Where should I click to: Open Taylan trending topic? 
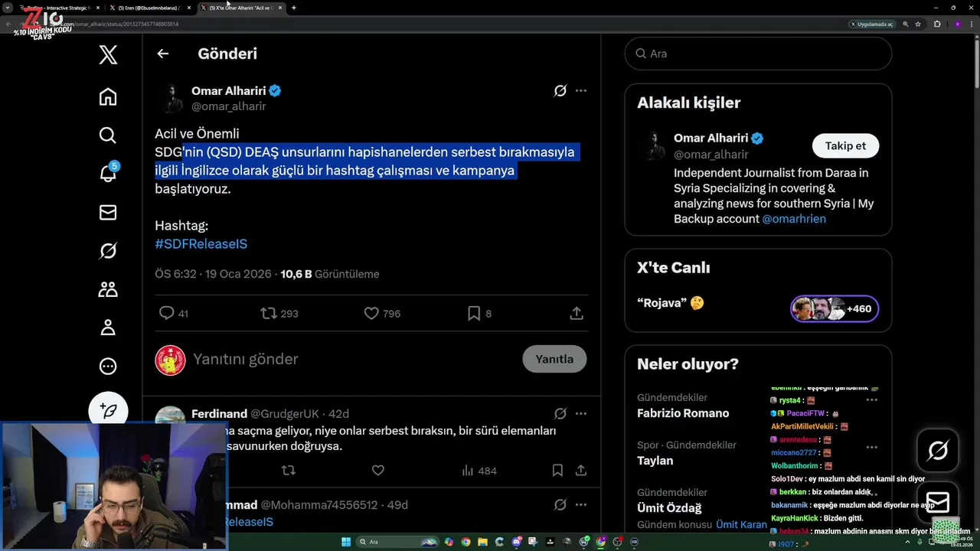[655, 461]
